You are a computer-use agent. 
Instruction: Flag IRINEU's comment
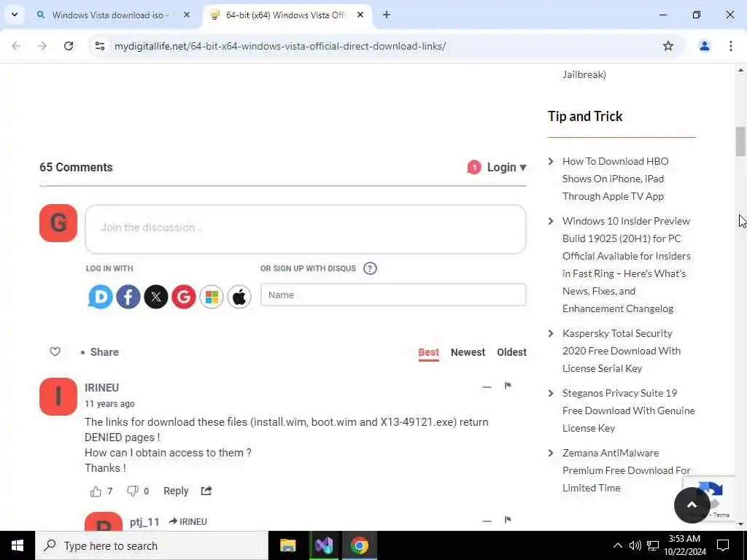tap(508, 386)
